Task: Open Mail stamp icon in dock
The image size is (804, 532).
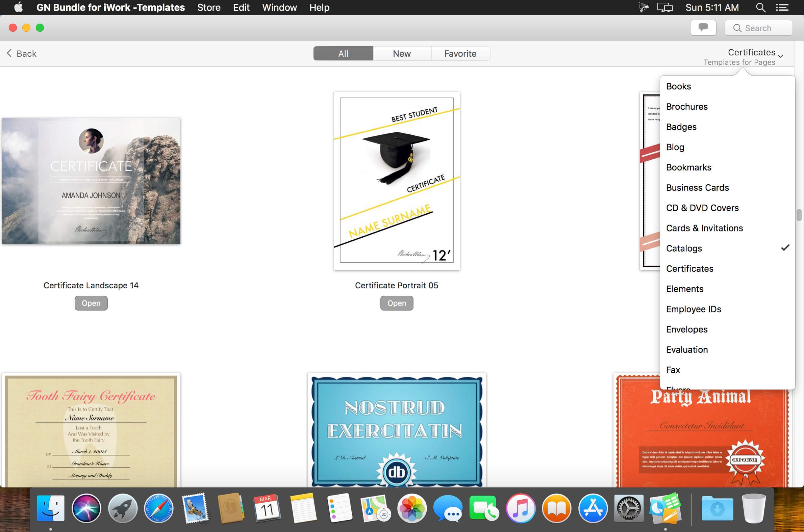Action: [195, 508]
